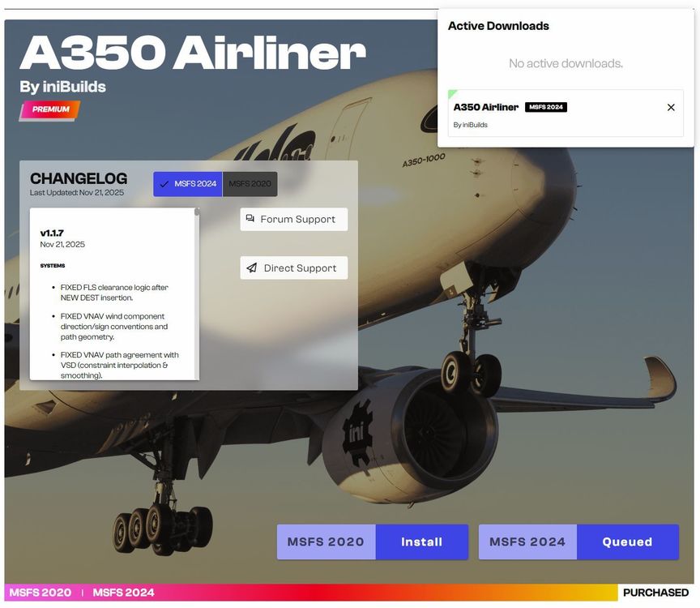
Task: Click the changelog scrollbar thumb
Action: tap(197, 212)
